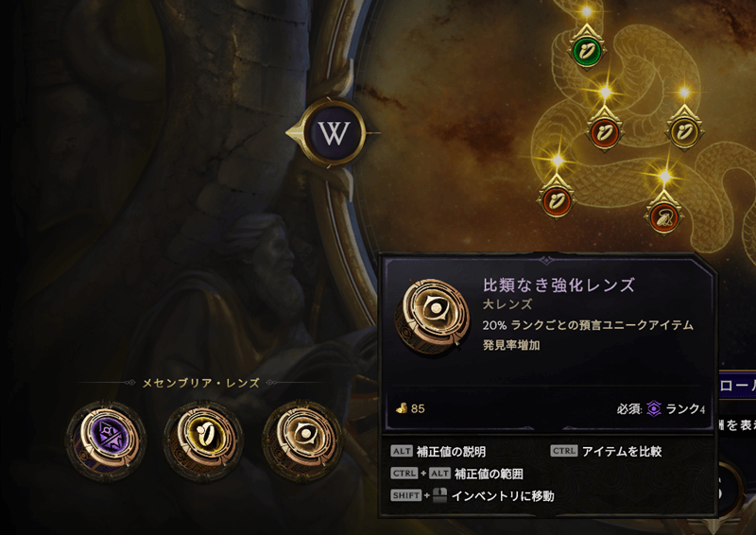Click the red ring node beside gold node
Viewport: 756px width, 535px height.
[x=603, y=131]
